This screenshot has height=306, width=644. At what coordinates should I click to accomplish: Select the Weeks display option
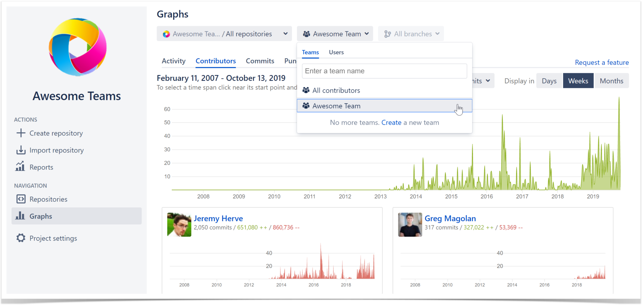coord(578,80)
